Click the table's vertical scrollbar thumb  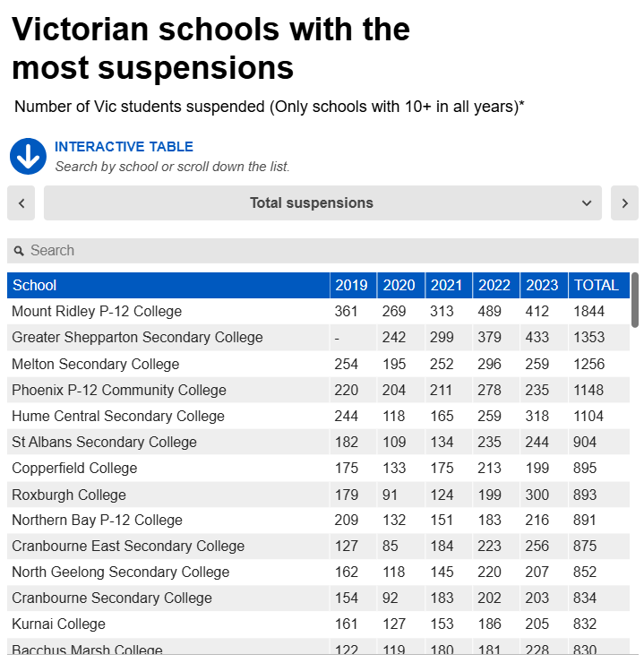coord(635,300)
